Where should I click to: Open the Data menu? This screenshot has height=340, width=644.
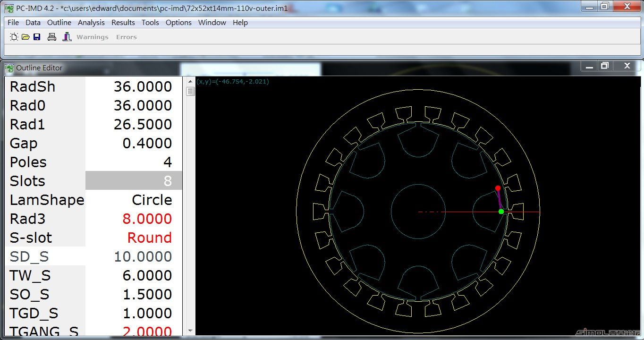pos(33,22)
